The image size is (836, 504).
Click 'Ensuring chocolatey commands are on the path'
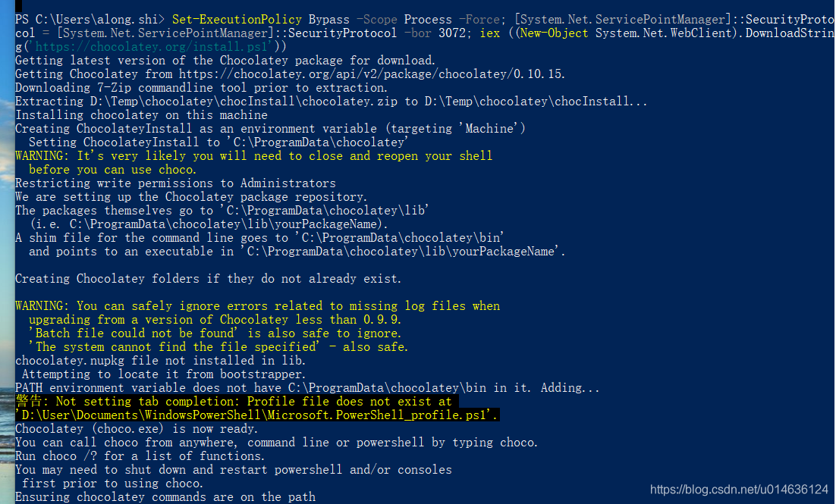[x=165, y=497]
